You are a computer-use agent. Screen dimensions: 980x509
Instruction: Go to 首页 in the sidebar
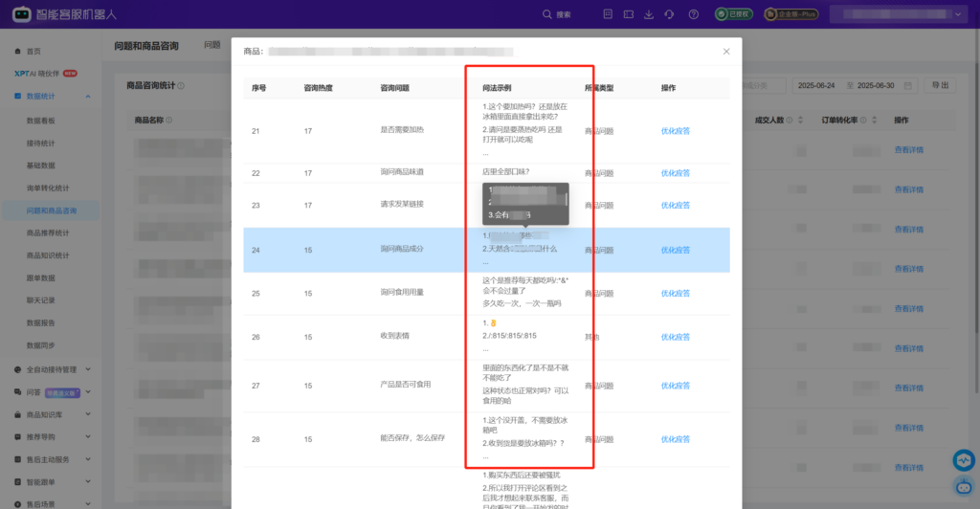[x=33, y=52]
